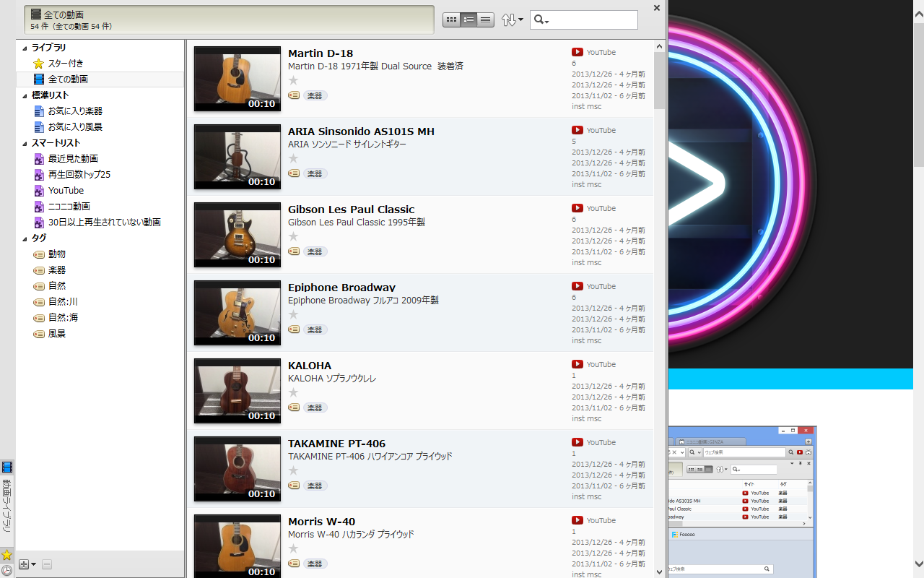924x578 pixels.
Task: Open the dropdown arrow beside the plus button
Action: (x=33, y=565)
